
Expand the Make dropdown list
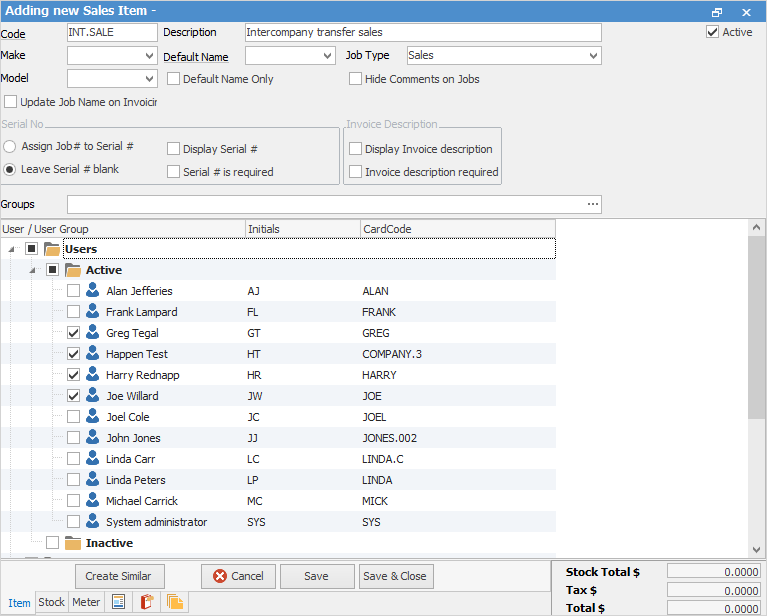click(x=149, y=56)
